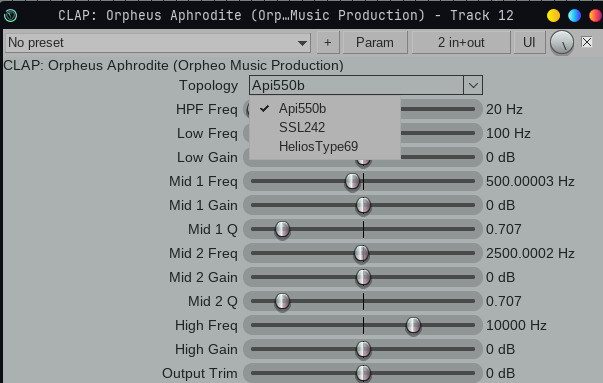Click the Mid 1 Q slider handle

[x=282, y=229]
